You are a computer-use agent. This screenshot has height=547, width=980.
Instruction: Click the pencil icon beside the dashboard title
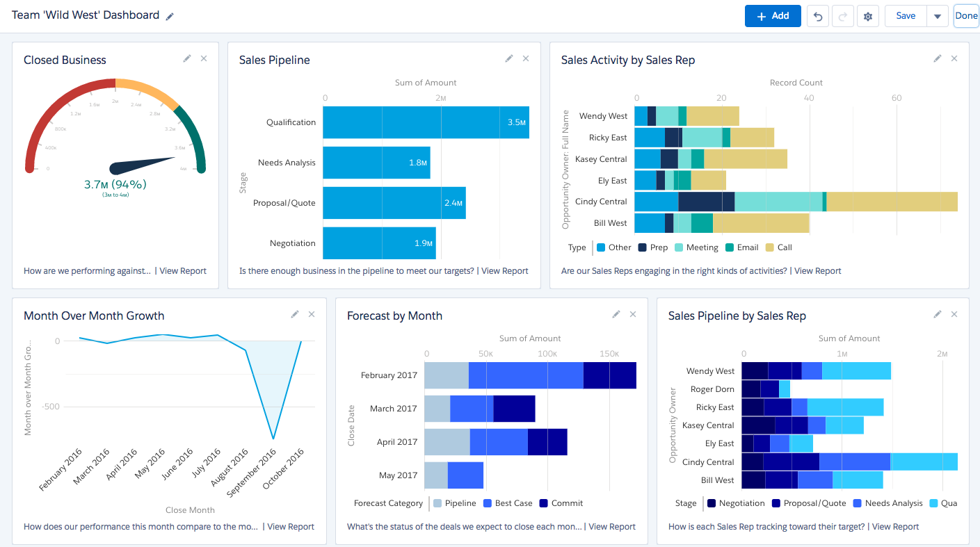click(170, 16)
